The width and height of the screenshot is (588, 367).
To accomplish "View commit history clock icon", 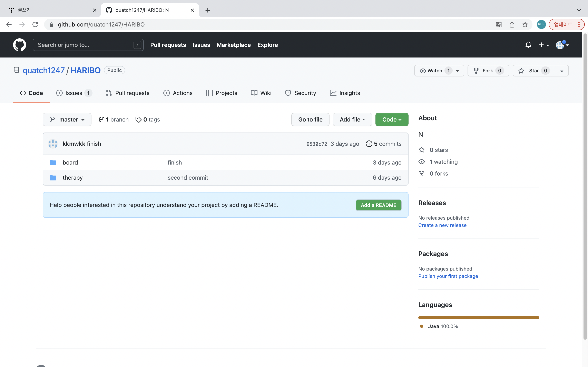I will point(369,144).
